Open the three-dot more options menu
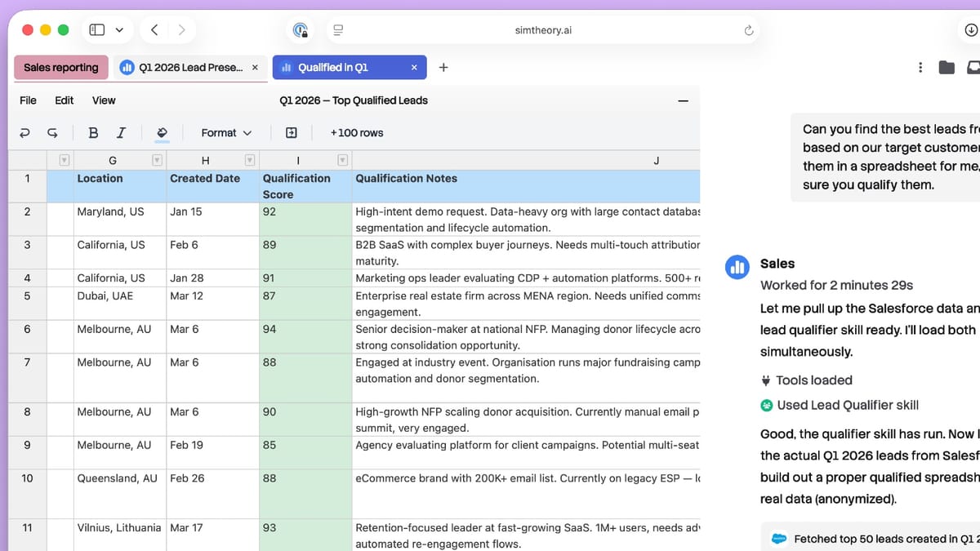This screenshot has height=551, width=980. coord(920,67)
